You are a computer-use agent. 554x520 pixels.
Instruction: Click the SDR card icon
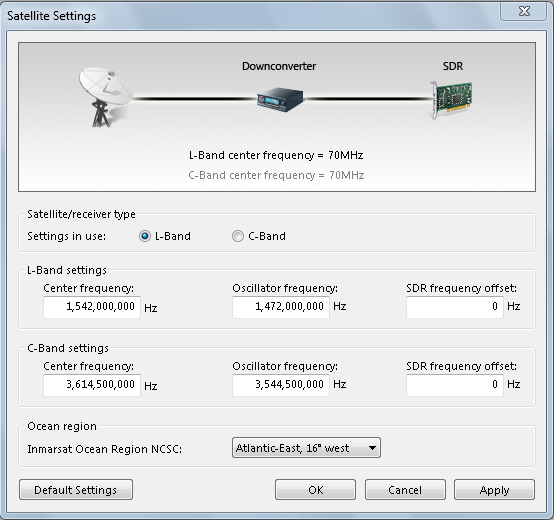click(451, 100)
